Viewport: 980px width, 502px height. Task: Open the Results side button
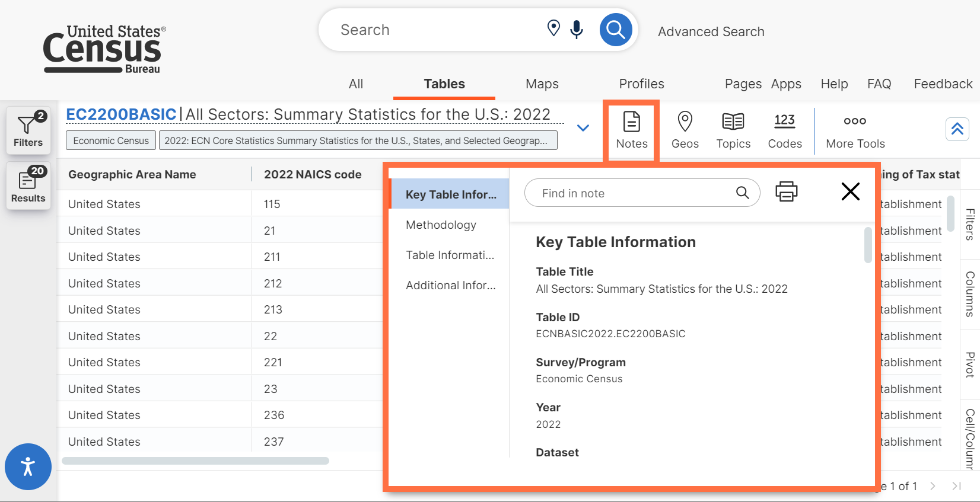coord(28,186)
